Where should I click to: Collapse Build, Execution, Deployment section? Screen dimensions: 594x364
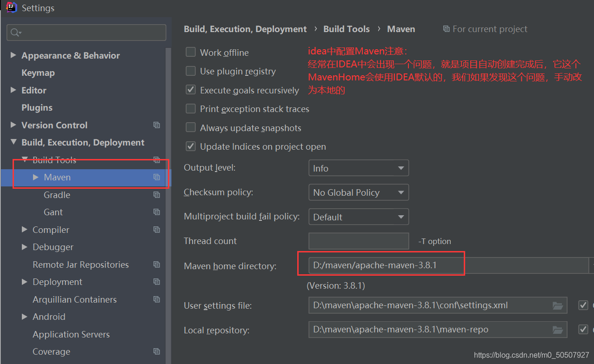tap(13, 142)
